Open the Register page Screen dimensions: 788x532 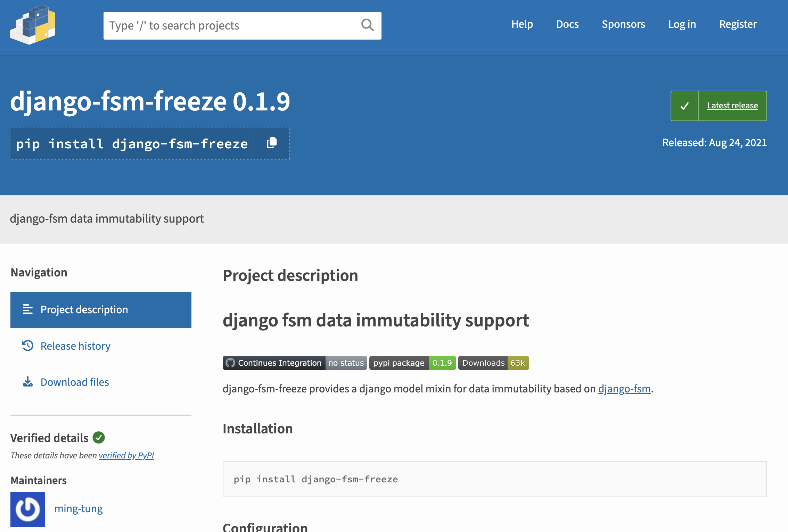(x=738, y=24)
